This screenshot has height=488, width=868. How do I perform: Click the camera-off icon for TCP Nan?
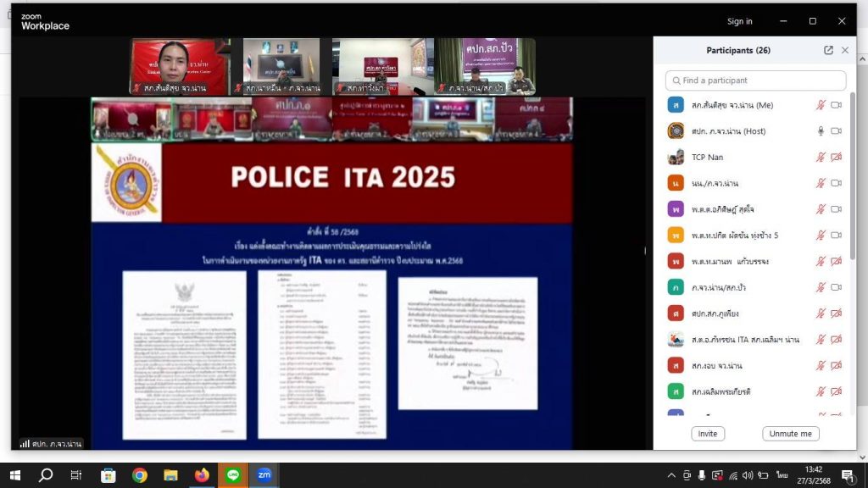click(x=837, y=157)
